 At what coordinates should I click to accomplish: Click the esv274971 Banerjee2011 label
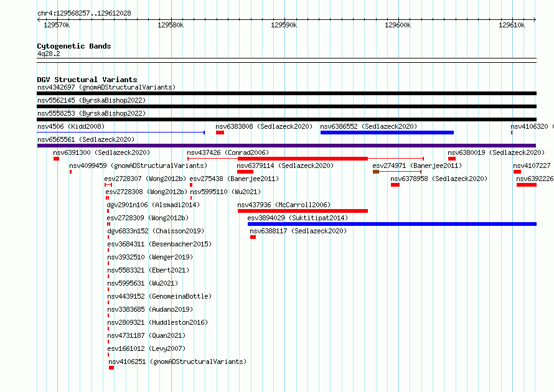(x=417, y=166)
